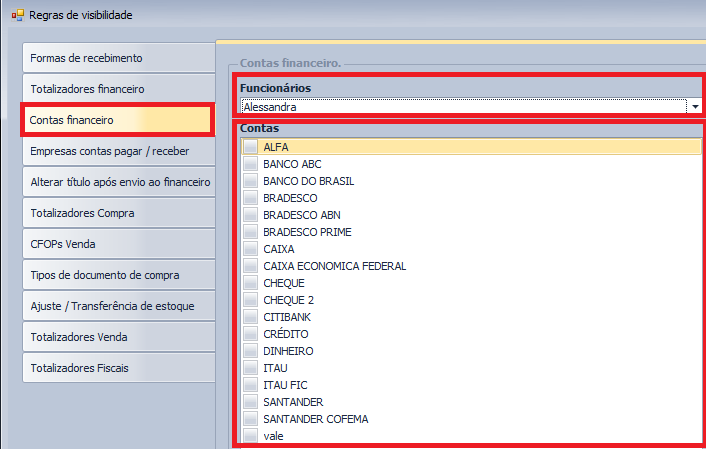
Task: Expand the Funcionários dropdown arrow
Action: [x=695, y=107]
